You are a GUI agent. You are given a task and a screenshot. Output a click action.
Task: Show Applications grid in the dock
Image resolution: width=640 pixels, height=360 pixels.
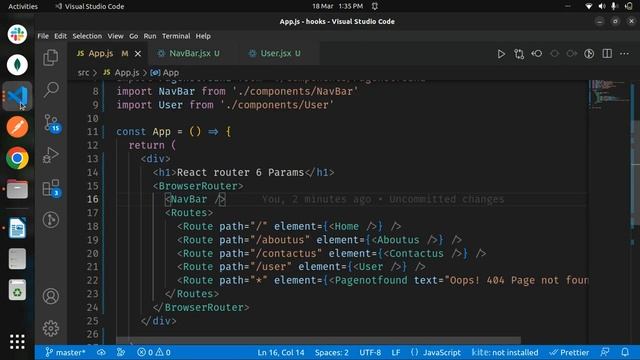[x=17, y=342]
